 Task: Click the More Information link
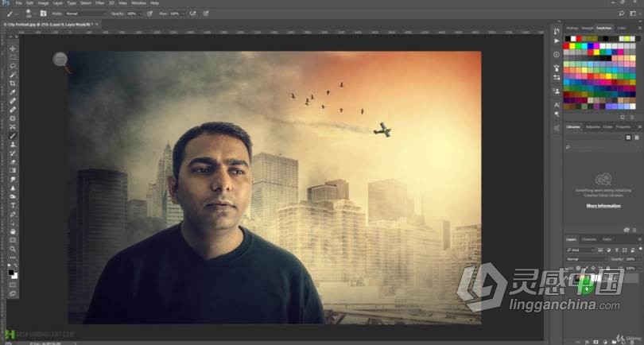(603, 206)
